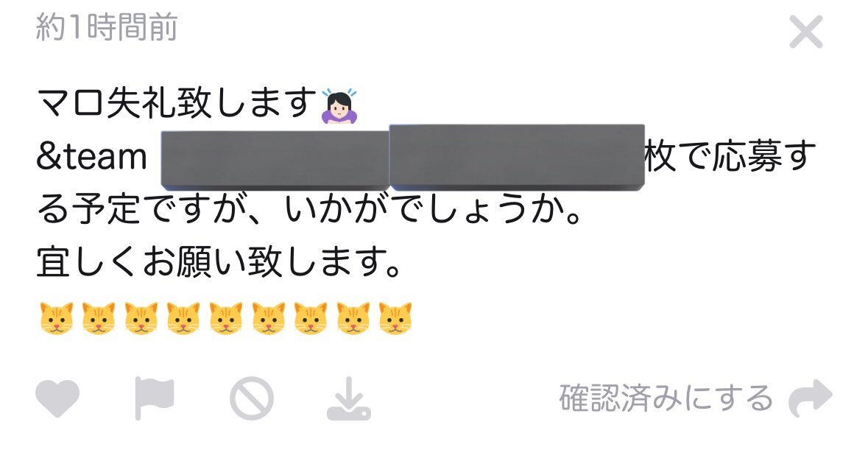Save the message with the download icon
Viewport: 868px width, 464px height.
(x=349, y=399)
